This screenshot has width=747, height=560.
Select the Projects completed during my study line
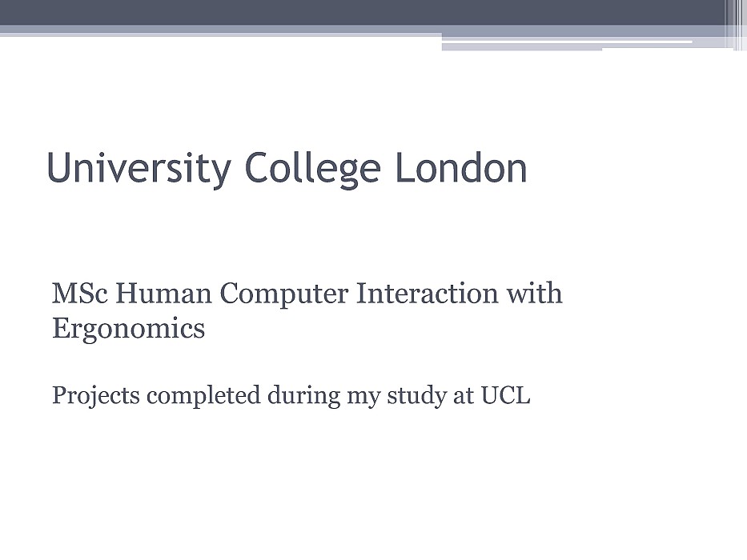point(291,396)
